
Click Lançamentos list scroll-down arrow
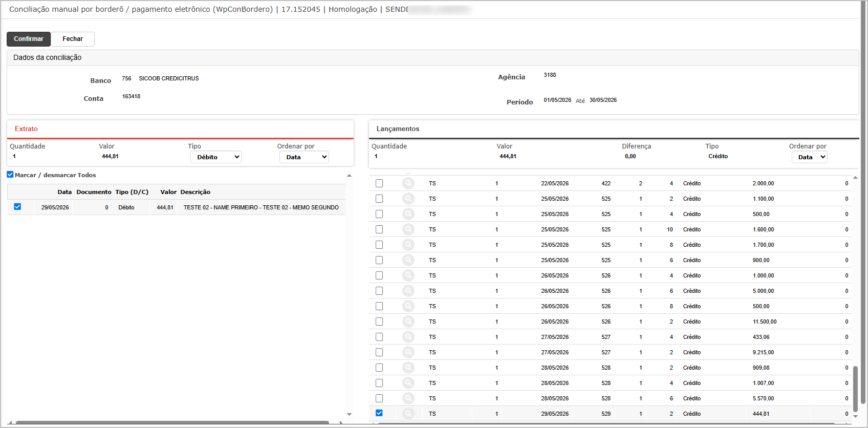point(855,416)
